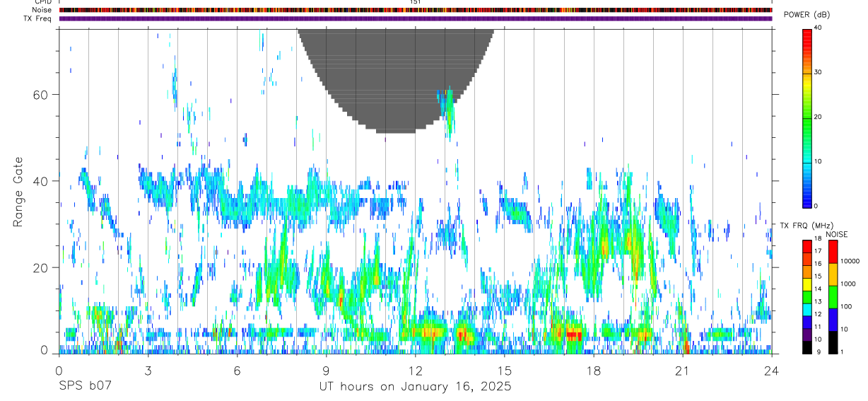Click the hour 12 tick label on the time axis
This screenshot has height=401, width=868.
[415, 371]
